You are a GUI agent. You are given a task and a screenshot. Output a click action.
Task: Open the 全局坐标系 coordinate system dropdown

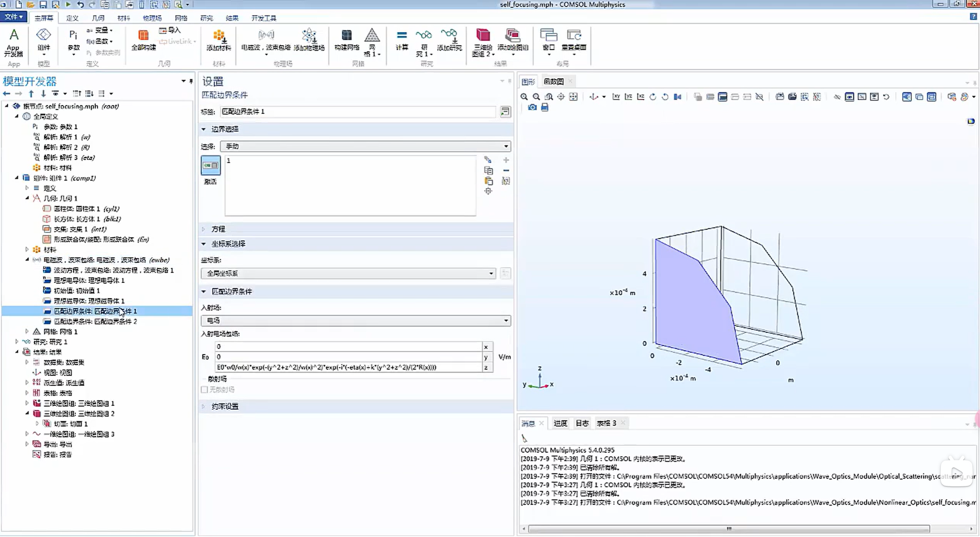[x=348, y=273]
